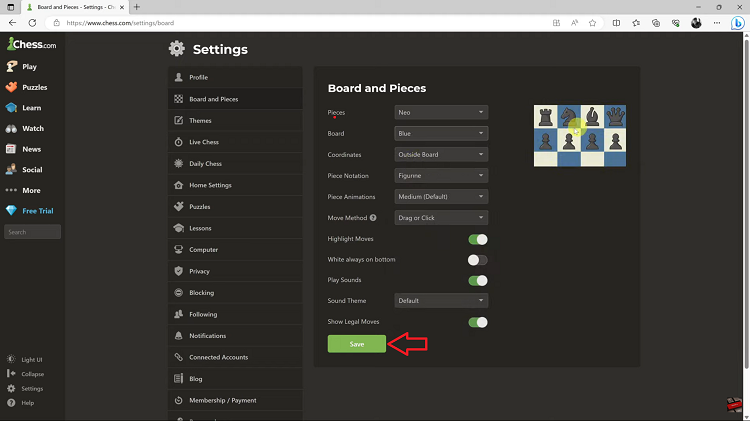Image resolution: width=750 pixels, height=421 pixels.
Task: Open Lessons settings
Action: point(235,228)
